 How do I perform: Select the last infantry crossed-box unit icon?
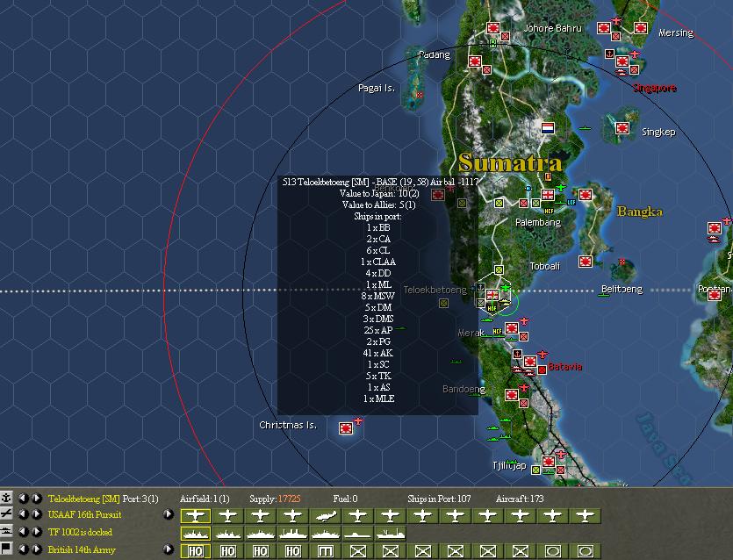click(x=520, y=551)
